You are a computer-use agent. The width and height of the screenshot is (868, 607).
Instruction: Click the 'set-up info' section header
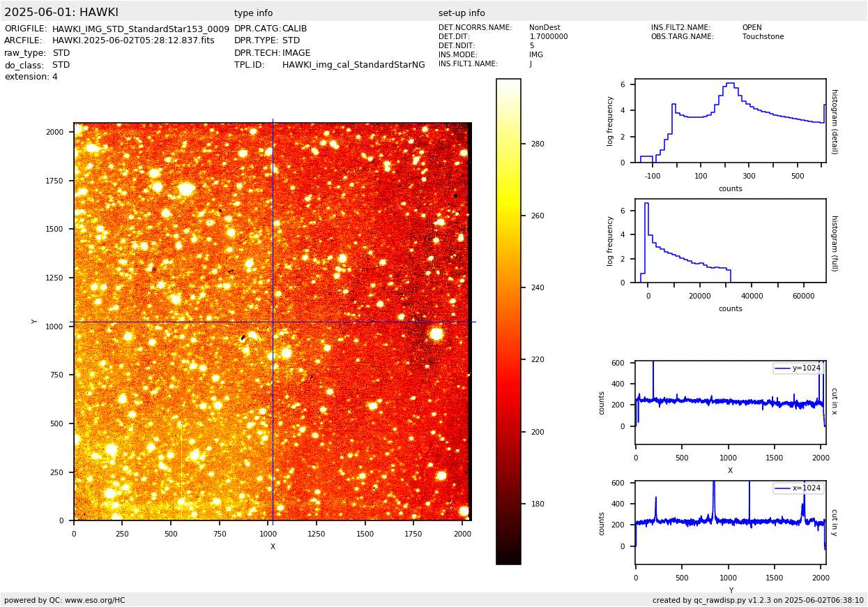pos(462,13)
